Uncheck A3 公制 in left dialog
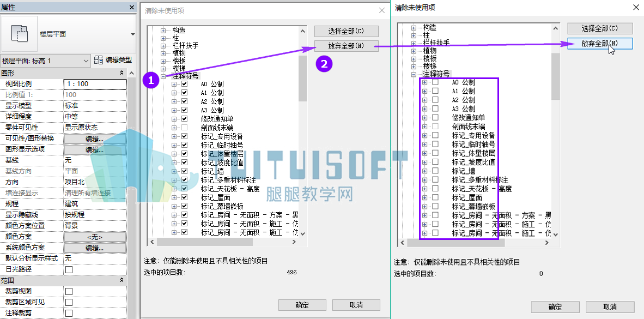Image resolution: width=644 pixels, height=319 pixels. [x=184, y=110]
